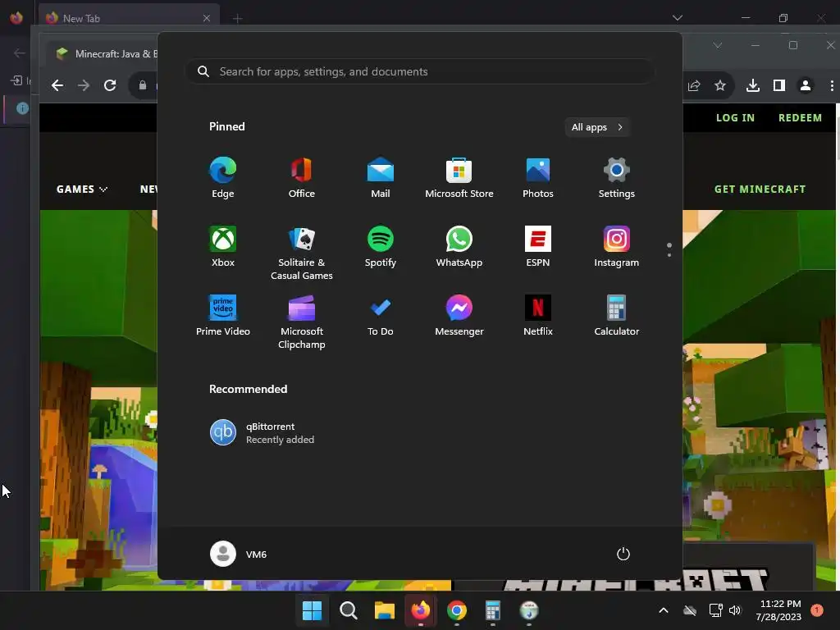
Task: Reload the Minecraft page in Chrome
Action: point(110,85)
